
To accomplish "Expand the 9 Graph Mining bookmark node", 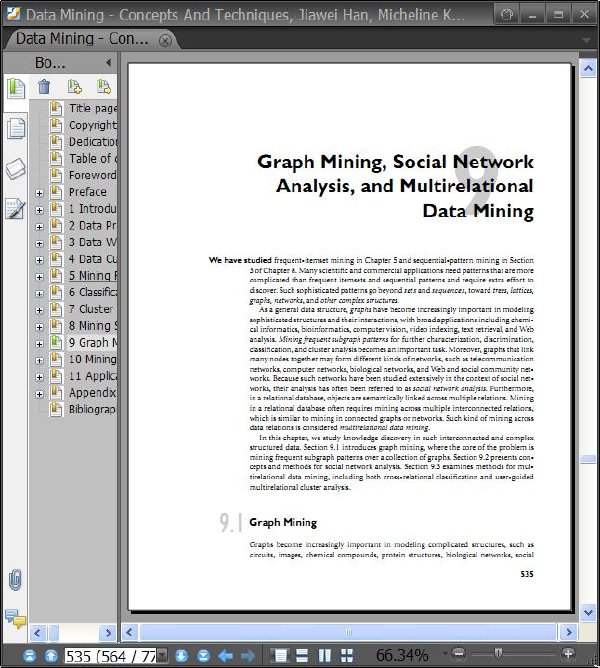I will pyautogui.click(x=39, y=344).
